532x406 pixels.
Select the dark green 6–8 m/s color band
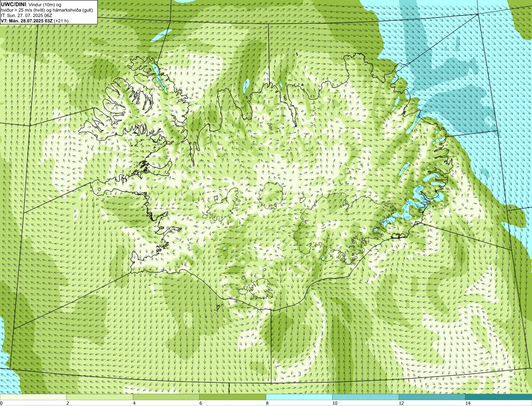click(233, 397)
